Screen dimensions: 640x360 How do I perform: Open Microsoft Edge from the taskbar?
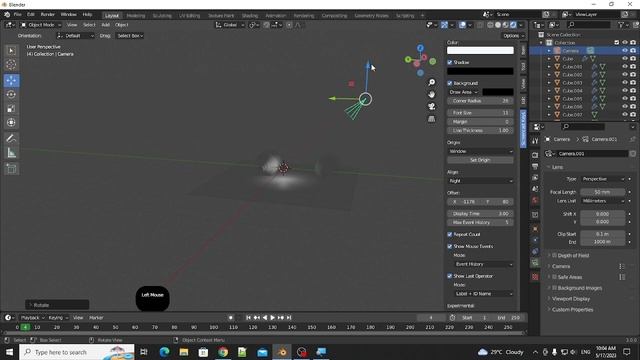pyautogui.click(x=164, y=352)
